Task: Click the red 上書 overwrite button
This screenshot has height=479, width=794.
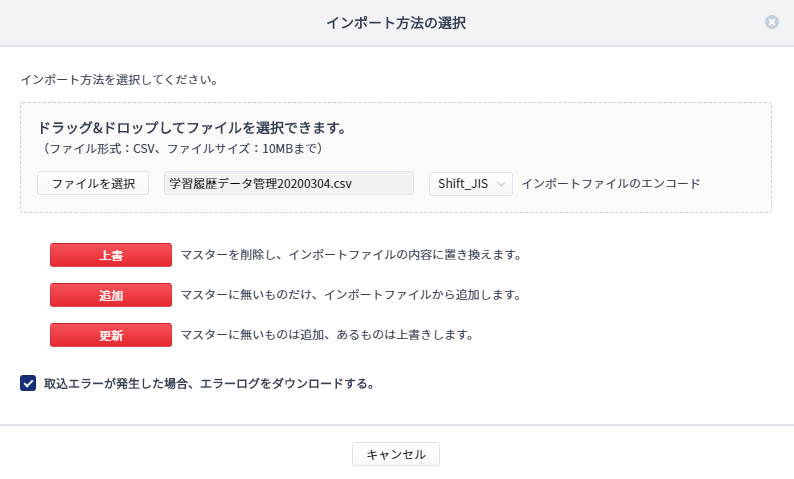Action: pos(111,255)
